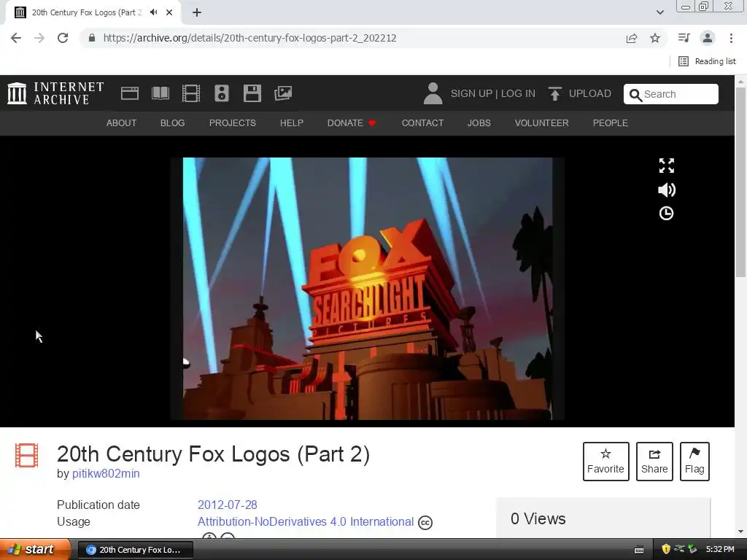Click the address bar URL

tap(250, 38)
